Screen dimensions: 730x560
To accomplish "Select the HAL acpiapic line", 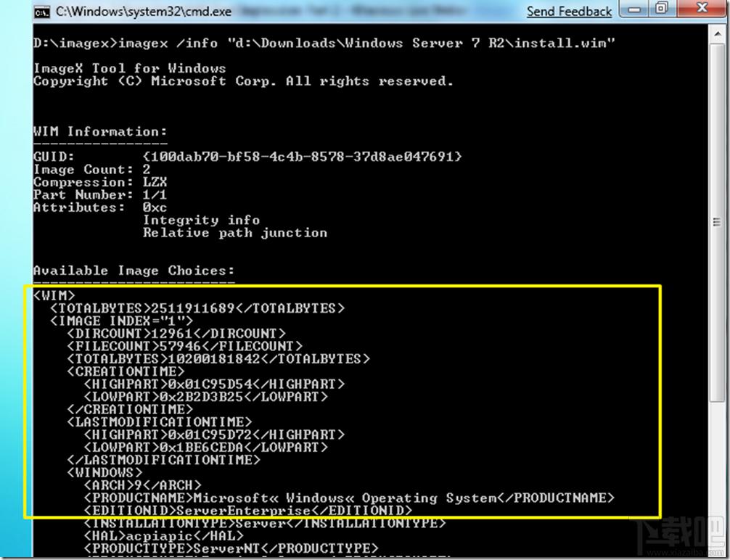I will [163, 536].
